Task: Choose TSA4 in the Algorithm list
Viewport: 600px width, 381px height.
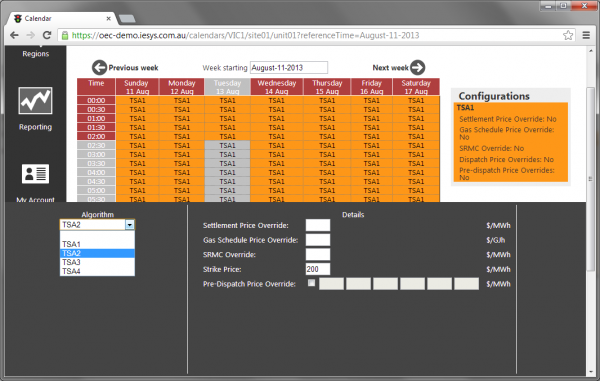Action: tap(97, 271)
